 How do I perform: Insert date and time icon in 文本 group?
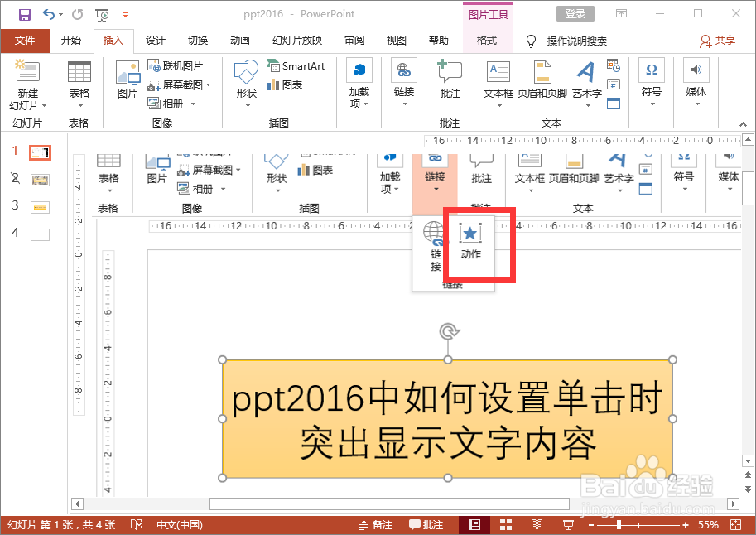[x=614, y=65]
